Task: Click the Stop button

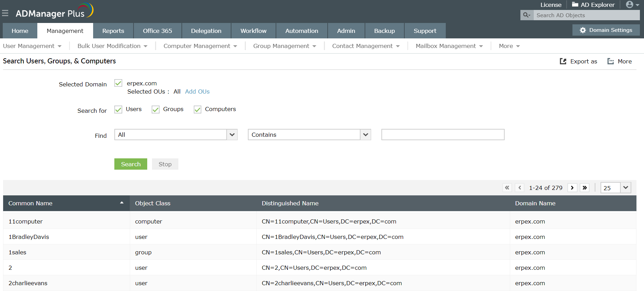Action: tap(165, 164)
